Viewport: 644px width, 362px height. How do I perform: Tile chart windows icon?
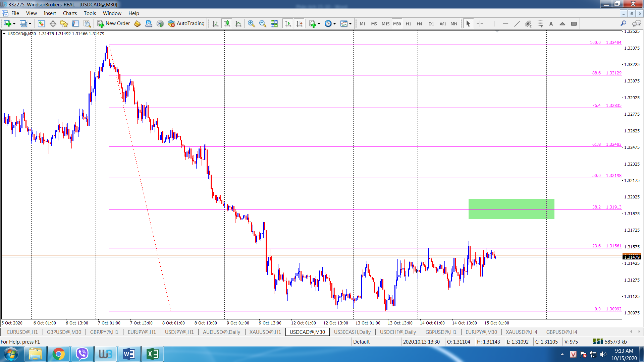coord(274,23)
